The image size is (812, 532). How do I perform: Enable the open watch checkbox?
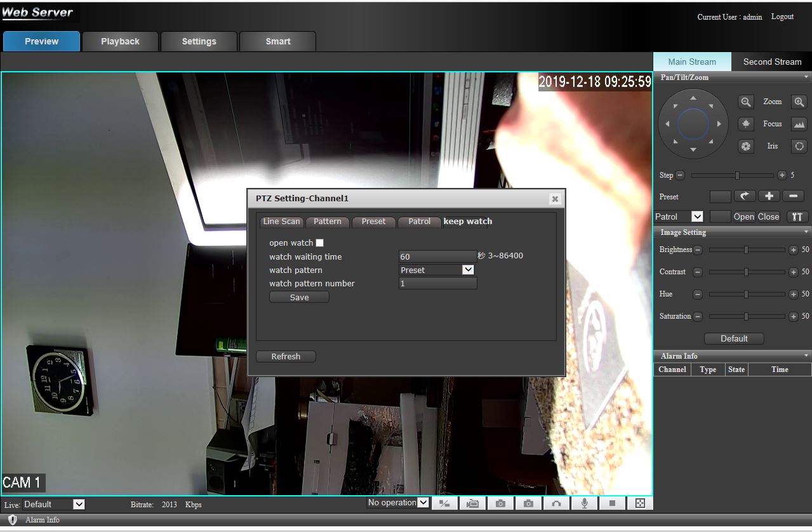[319, 243]
